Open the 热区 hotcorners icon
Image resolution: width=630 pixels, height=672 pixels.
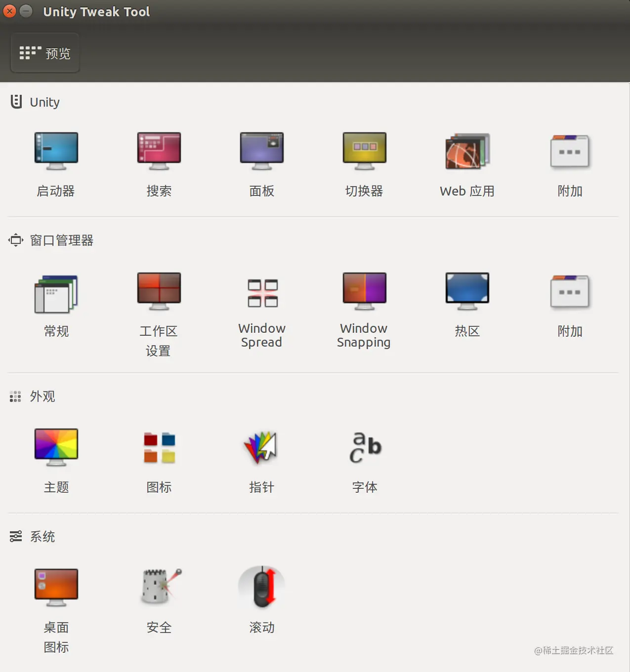(x=467, y=291)
